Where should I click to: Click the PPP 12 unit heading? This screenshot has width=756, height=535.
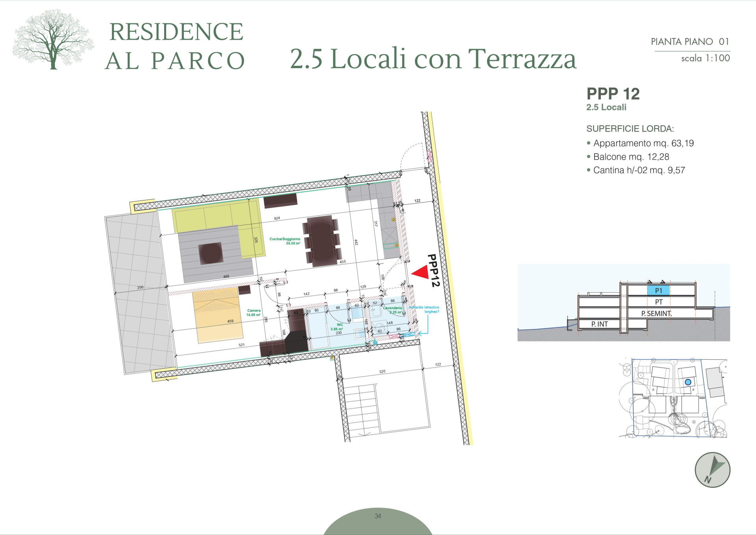[x=613, y=94]
